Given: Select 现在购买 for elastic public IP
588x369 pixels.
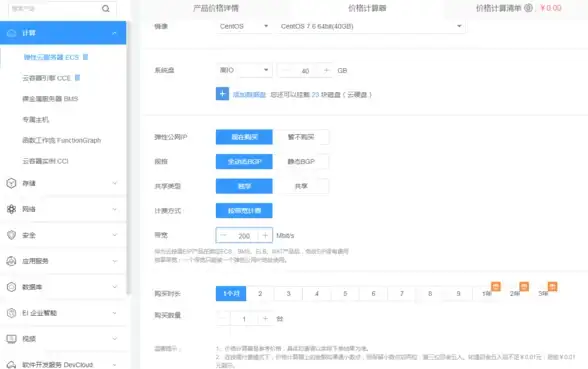Looking at the screenshot, I should pos(244,137).
